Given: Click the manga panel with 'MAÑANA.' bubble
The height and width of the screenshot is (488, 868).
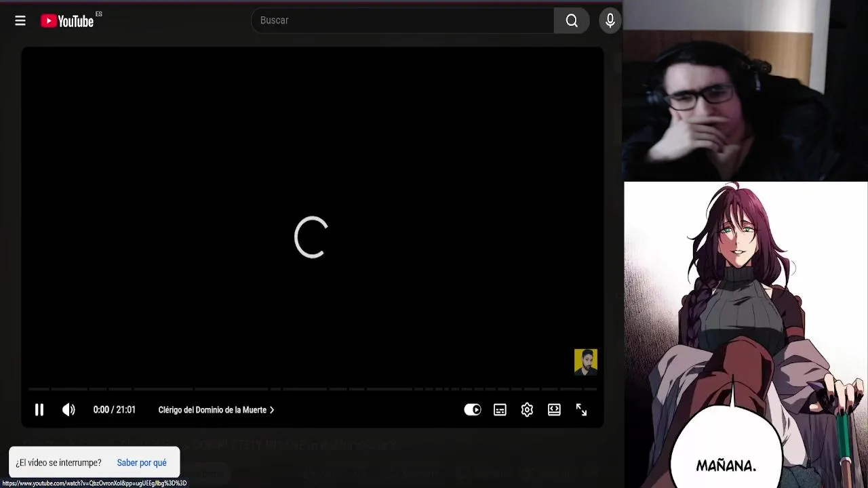Looking at the screenshot, I should pyautogui.click(x=746, y=335).
